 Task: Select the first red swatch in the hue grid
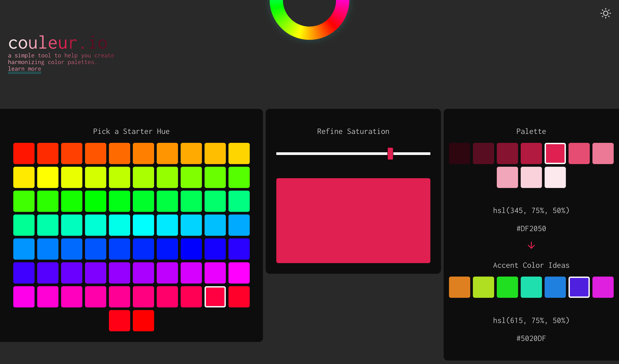[24, 153]
